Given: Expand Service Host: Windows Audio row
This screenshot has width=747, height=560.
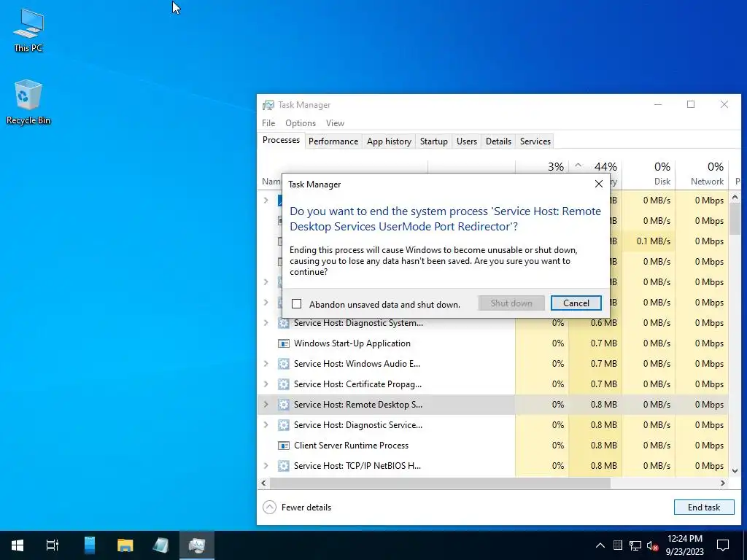Looking at the screenshot, I should [266, 364].
